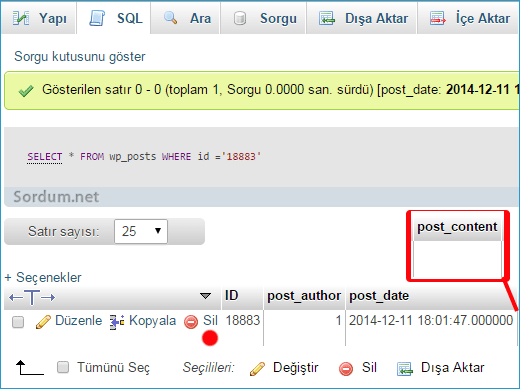The width and height of the screenshot is (520, 389).
Task: Click the bulk Sil button
Action: [369, 367]
